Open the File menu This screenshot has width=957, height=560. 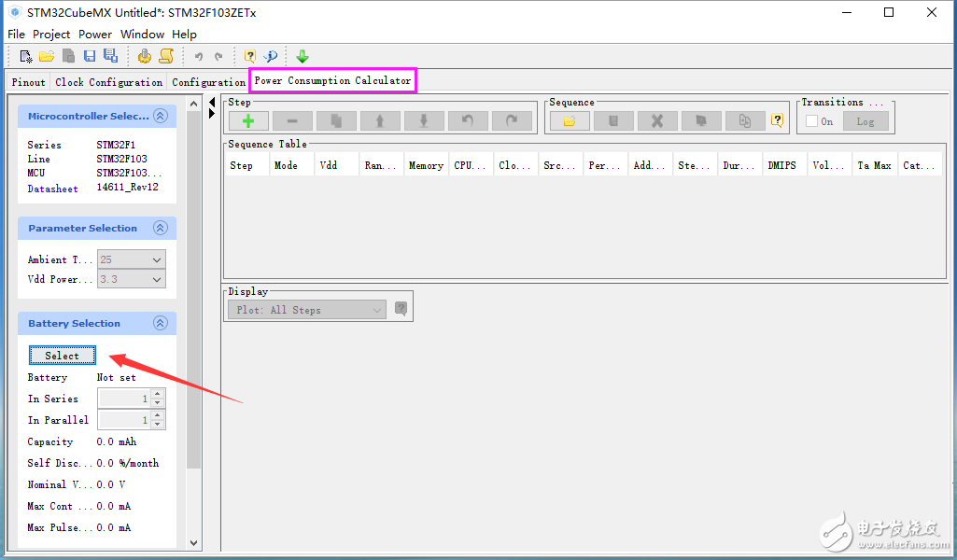coord(17,35)
